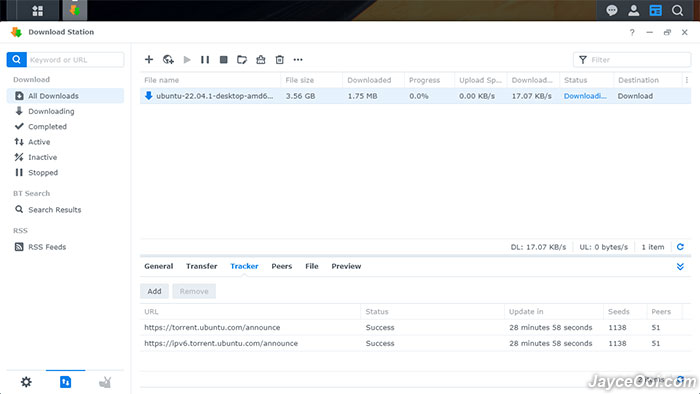Switch to eMule view icon
700x394 pixels.
tap(105, 382)
